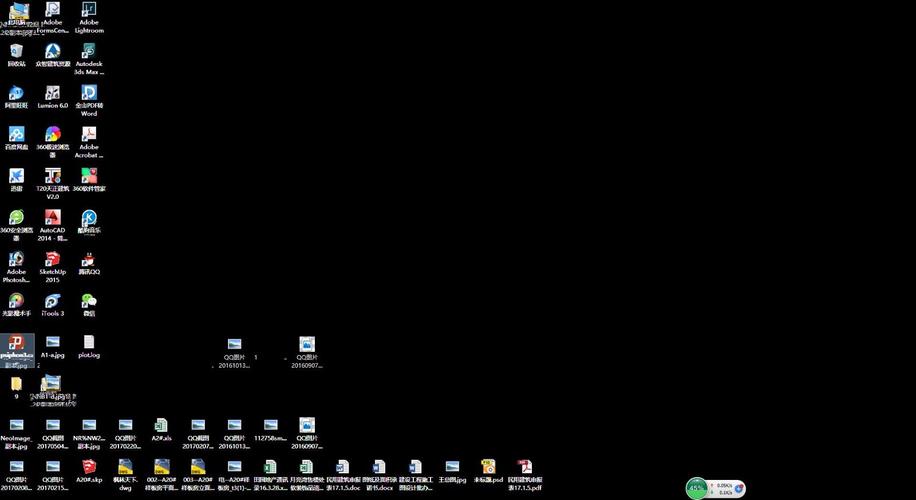
Task: Select the 众智建筑资源 shortcut
Action: click(53, 55)
